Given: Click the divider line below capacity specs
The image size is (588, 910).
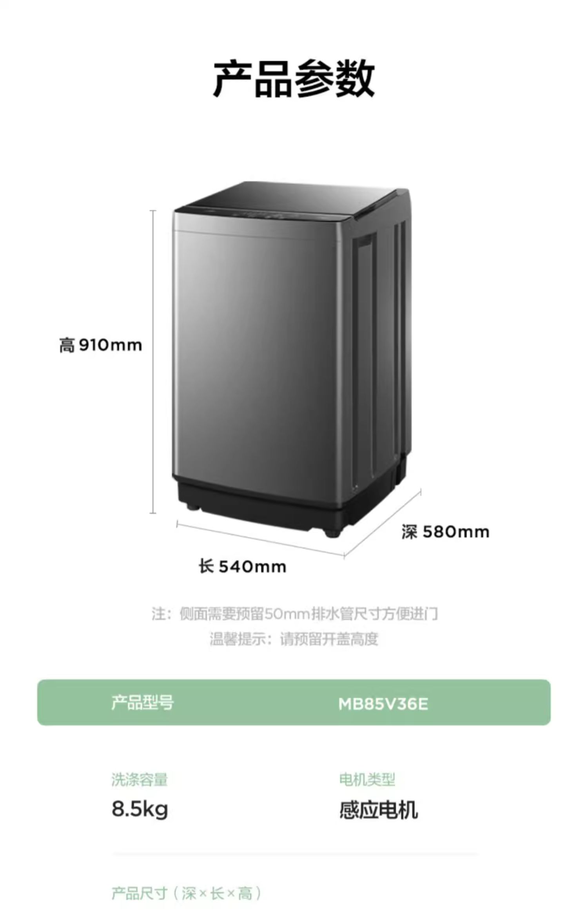Looking at the screenshot, I should click(x=295, y=853).
